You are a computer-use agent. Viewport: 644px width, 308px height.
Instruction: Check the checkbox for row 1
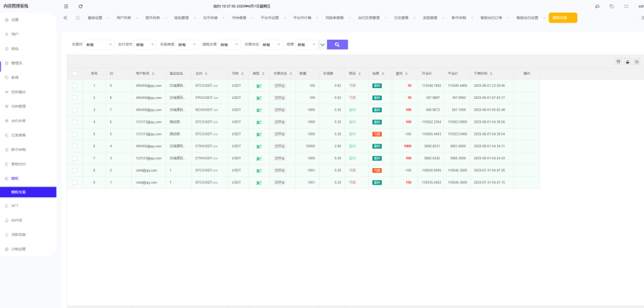click(75, 86)
